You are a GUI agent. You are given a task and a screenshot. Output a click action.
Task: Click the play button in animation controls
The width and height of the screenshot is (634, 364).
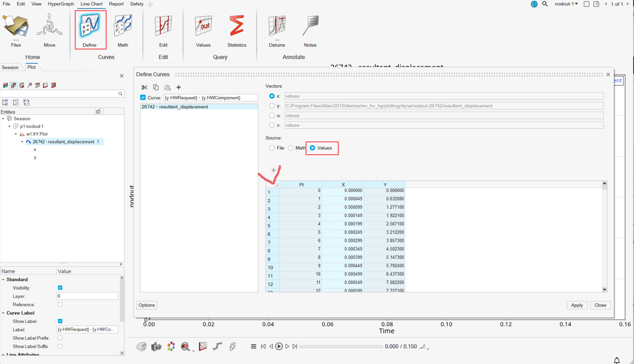point(279,346)
